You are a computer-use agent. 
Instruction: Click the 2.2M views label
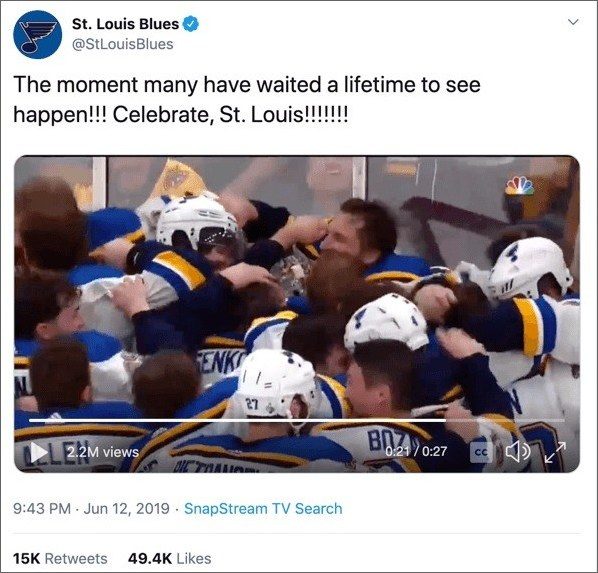click(103, 452)
